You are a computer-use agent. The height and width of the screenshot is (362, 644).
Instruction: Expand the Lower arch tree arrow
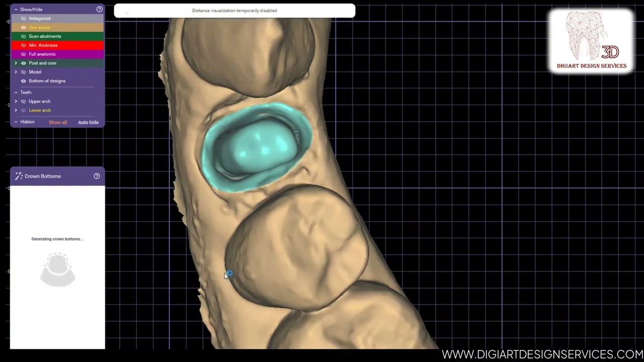[x=16, y=110]
